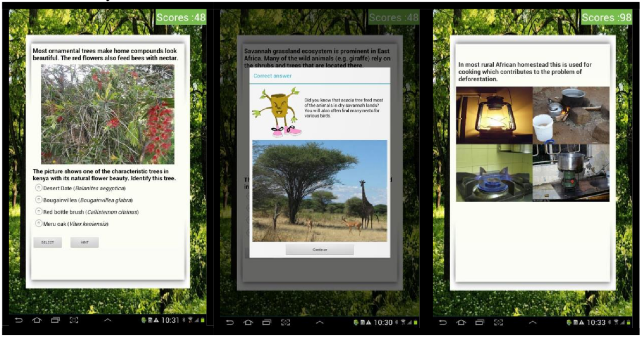The image size is (644, 338).
Task: Select the Meru oak radio option
Action: click(x=39, y=224)
